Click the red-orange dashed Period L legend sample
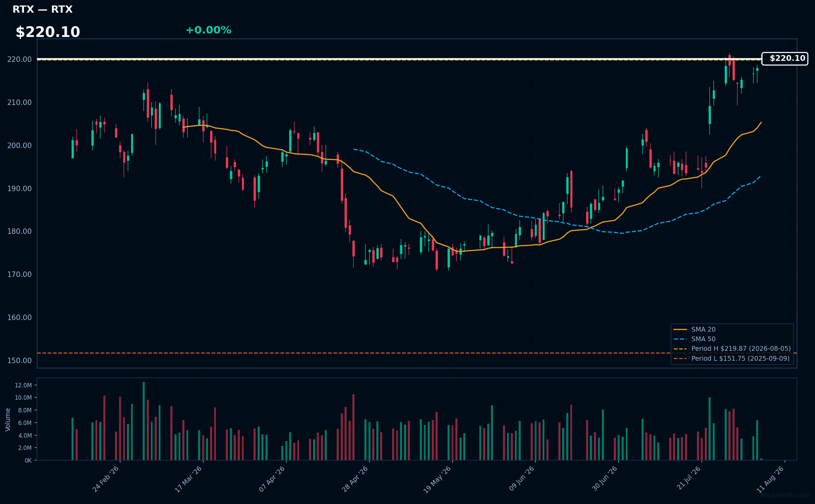815x504 pixels. pyautogui.click(x=680, y=359)
